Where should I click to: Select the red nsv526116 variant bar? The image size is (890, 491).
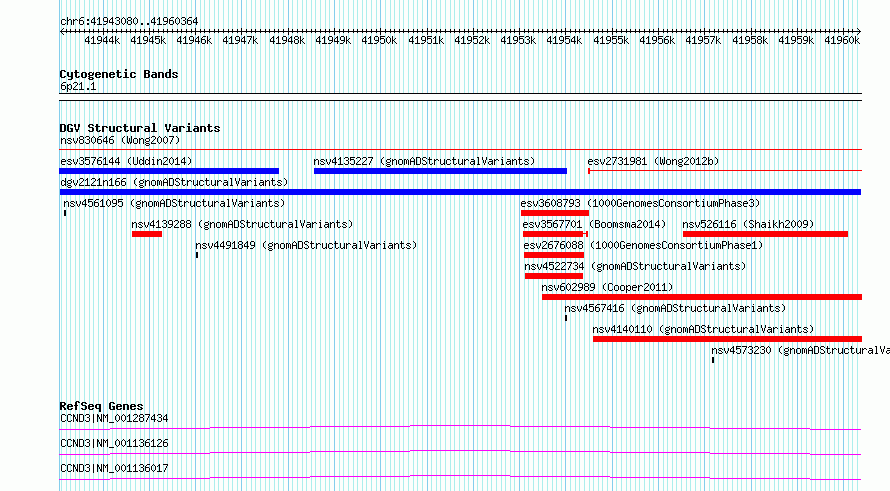(x=766, y=234)
